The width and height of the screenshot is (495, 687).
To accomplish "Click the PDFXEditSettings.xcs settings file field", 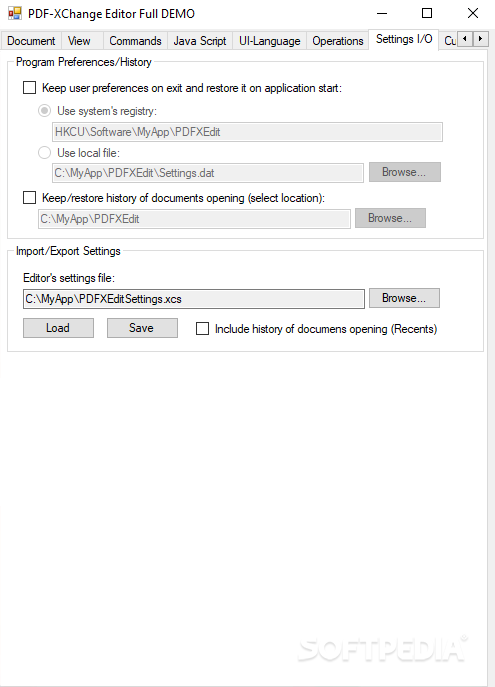I will pyautogui.click(x=194, y=299).
